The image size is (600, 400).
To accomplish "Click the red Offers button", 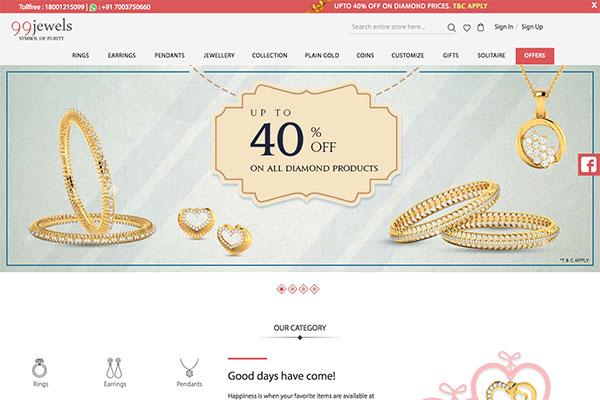I will tap(535, 56).
